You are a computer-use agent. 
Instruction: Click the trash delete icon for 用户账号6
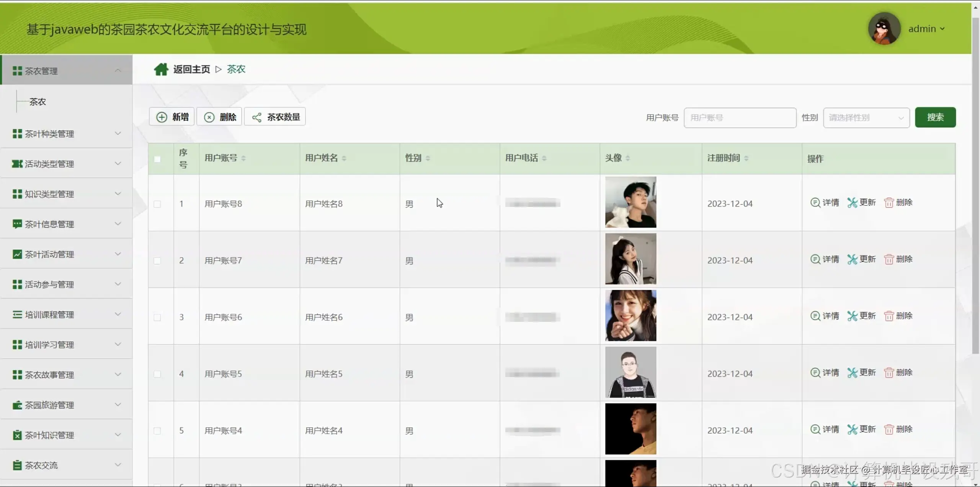click(889, 316)
